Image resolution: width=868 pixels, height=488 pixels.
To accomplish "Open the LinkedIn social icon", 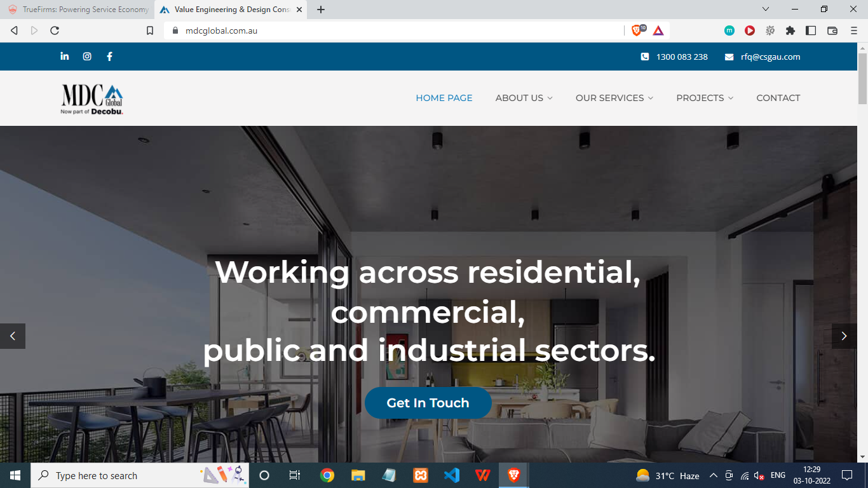I will [64, 56].
